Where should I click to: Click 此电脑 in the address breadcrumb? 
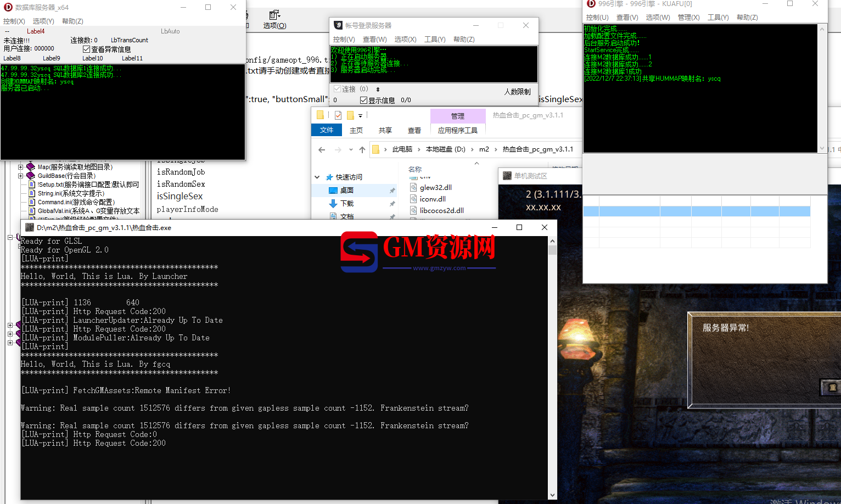coord(402,149)
